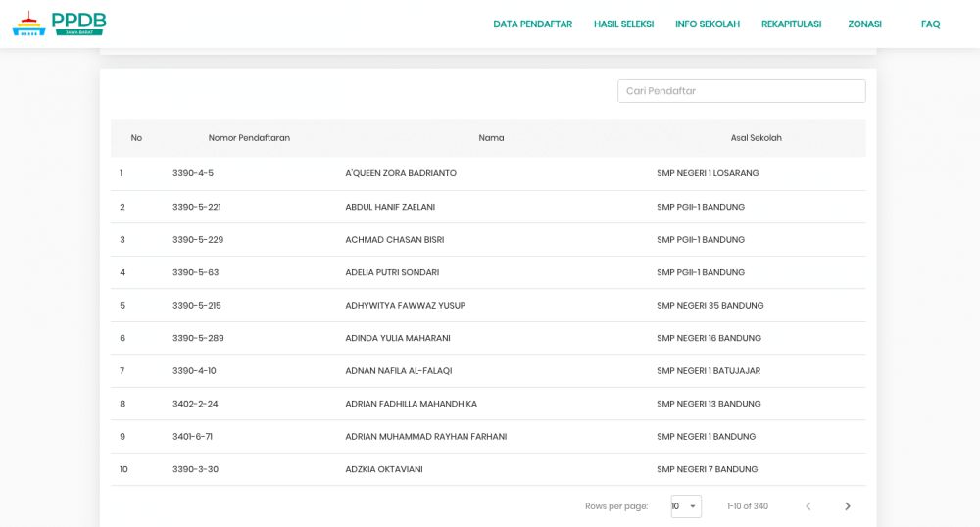Select row for ADZKIA OKTAVIANI
Image resolution: width=980 pixels, height=527 pixels.
(x=384, y=469)
